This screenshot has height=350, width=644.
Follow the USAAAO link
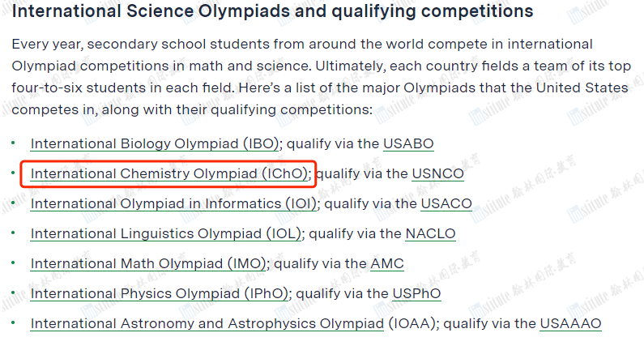tap(571, 324)
